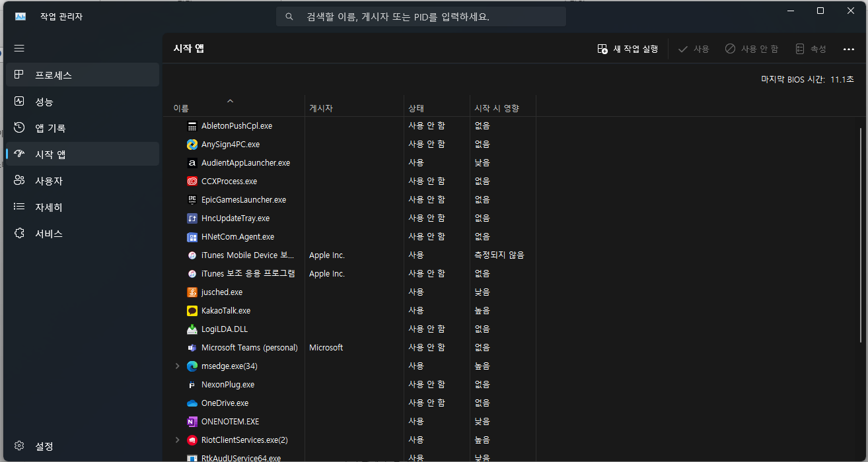
Task: Select the HncUpdateTray.exe name text
Action: [x=235, y=218]
